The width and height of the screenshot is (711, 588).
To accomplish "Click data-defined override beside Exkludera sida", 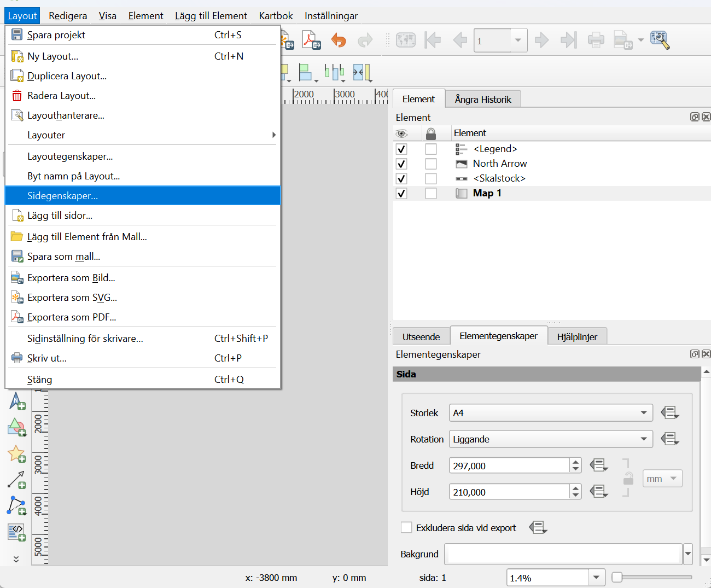I will [538, 527].
